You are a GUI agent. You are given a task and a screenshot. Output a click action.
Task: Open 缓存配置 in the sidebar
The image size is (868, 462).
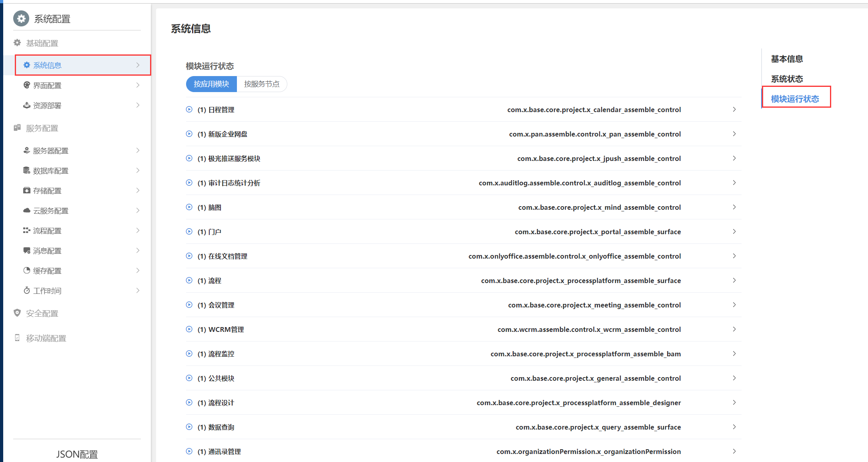pyautogui.click(x=47, y=271)
